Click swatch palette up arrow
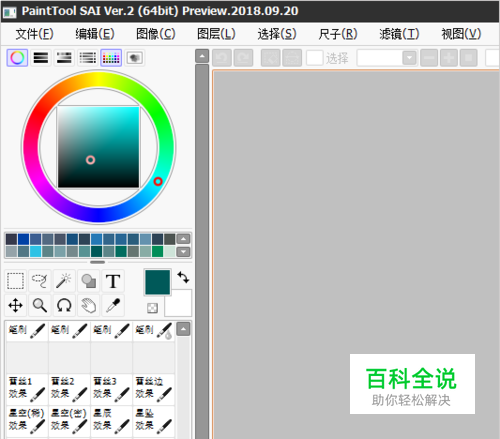500x439 pixels. point(183,239)
